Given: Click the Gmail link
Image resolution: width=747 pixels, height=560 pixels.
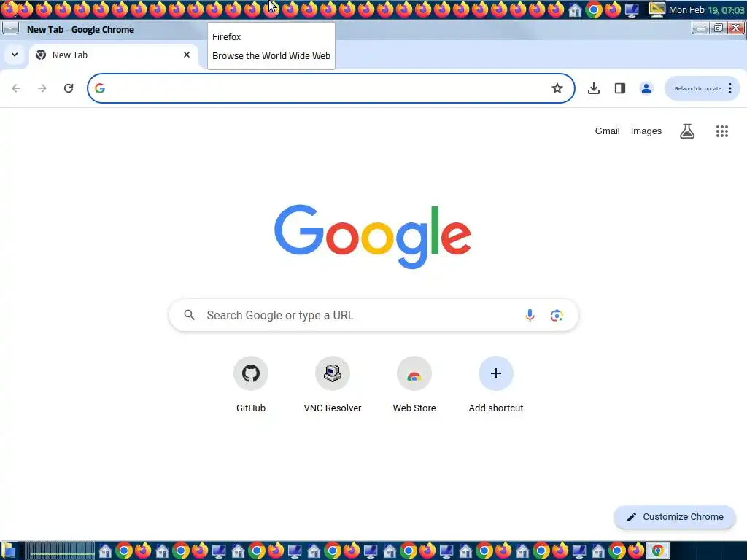Looking at the screenshot, I should click(x=607, y=131).
